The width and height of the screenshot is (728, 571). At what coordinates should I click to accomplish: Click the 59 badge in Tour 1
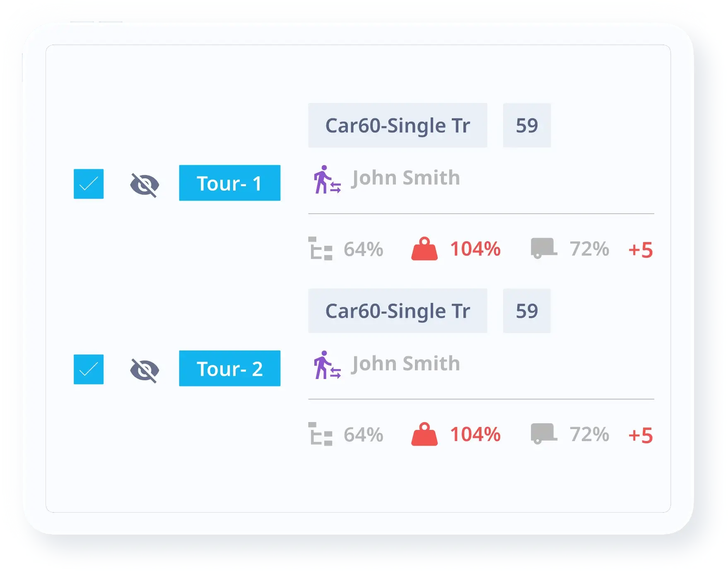click(527, 125)
